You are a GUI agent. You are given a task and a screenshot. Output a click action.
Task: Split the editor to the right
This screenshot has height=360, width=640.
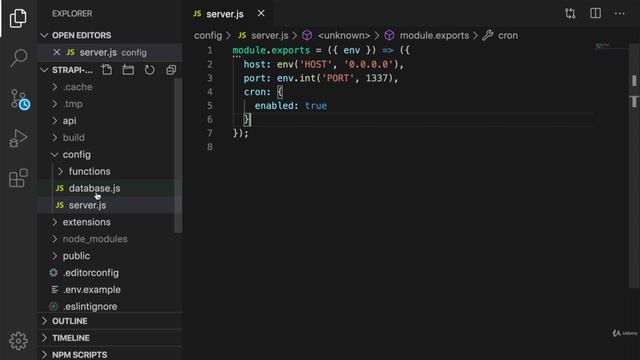tap(596, 13)
